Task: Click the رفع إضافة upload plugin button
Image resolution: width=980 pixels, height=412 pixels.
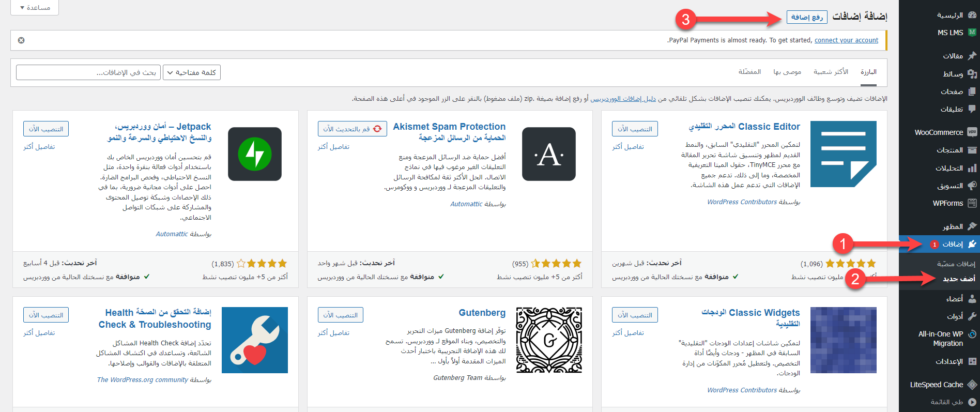Action: (x=807, y=17)
